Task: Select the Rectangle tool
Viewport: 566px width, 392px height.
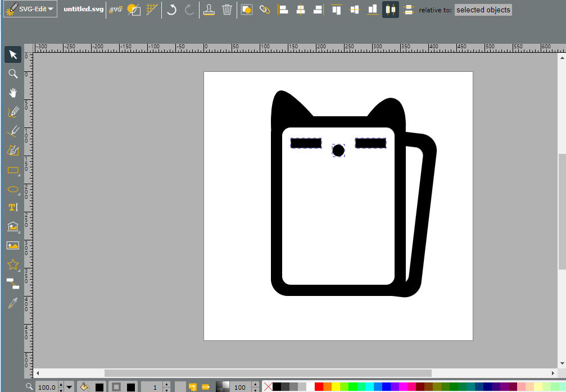Action: point(13,170)
